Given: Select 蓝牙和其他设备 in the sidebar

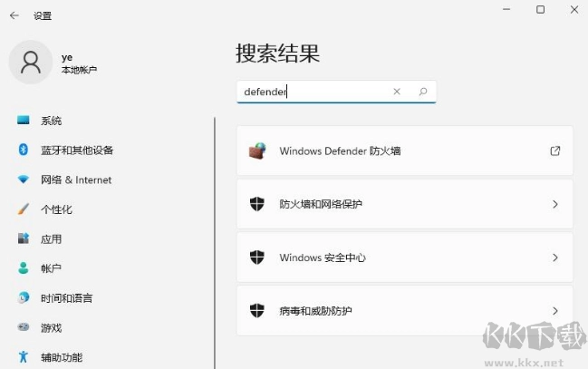Looking at the screenshot, I should tap(77, 151).
